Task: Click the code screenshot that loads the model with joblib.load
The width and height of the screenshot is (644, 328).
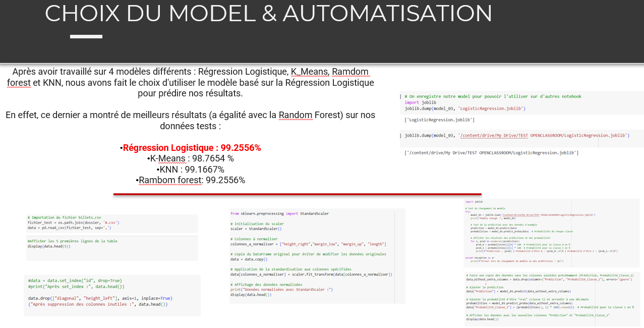Action: (x=551, y=233)
